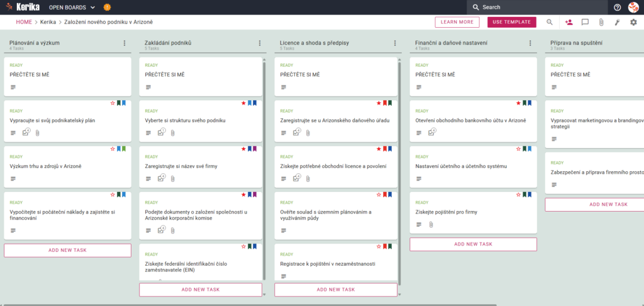
Task: Click the USE TEMPLATE button
Action: (x=512, y=22)
